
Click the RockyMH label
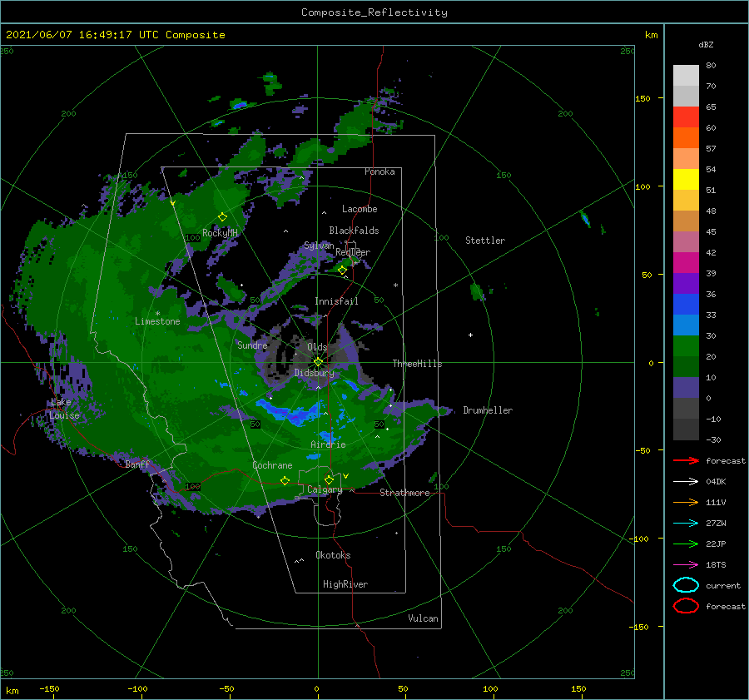pos(220,233)
